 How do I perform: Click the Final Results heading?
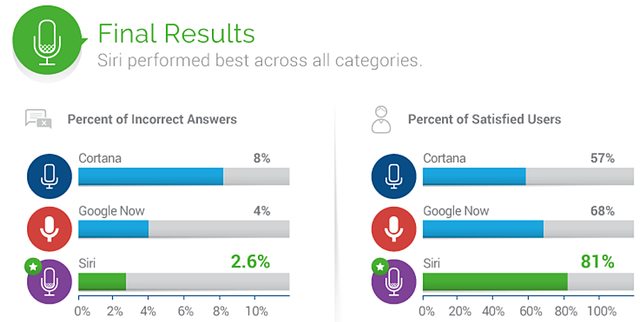(176, 33)
